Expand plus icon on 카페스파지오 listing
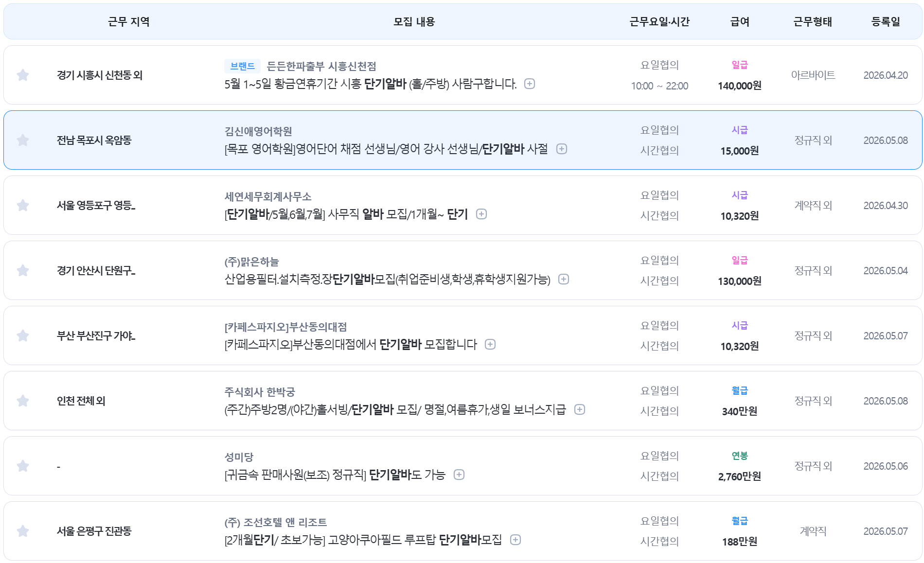 tap(490, 344)
